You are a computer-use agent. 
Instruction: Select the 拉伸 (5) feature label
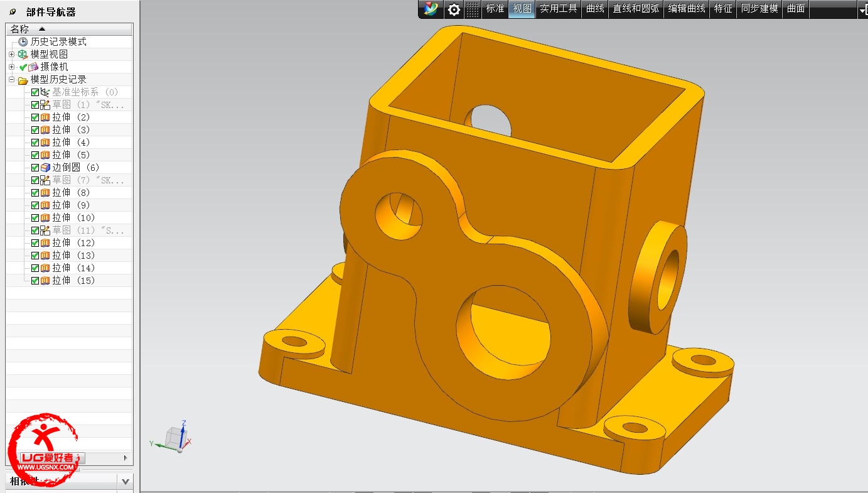click(x=71, y=155)
